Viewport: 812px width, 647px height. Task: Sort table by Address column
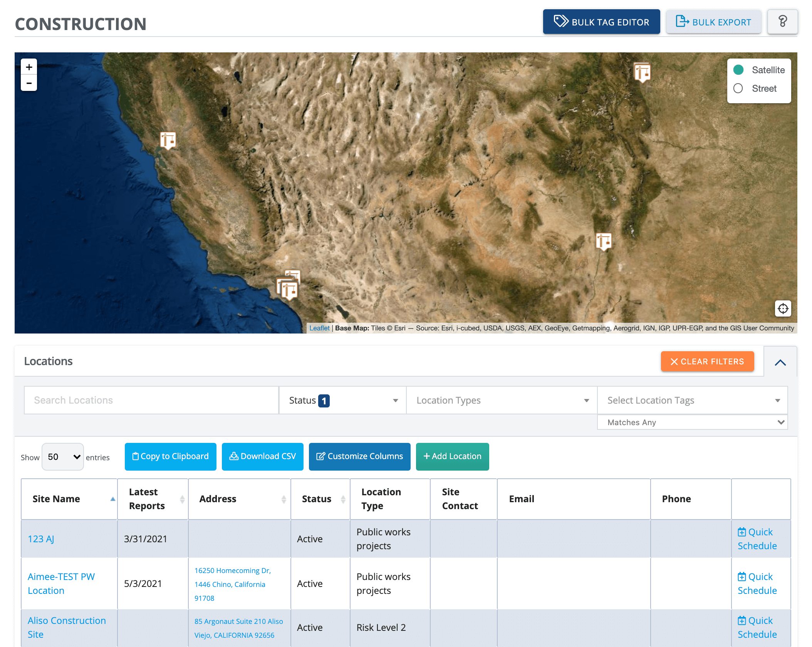click(x=240, y=499)
